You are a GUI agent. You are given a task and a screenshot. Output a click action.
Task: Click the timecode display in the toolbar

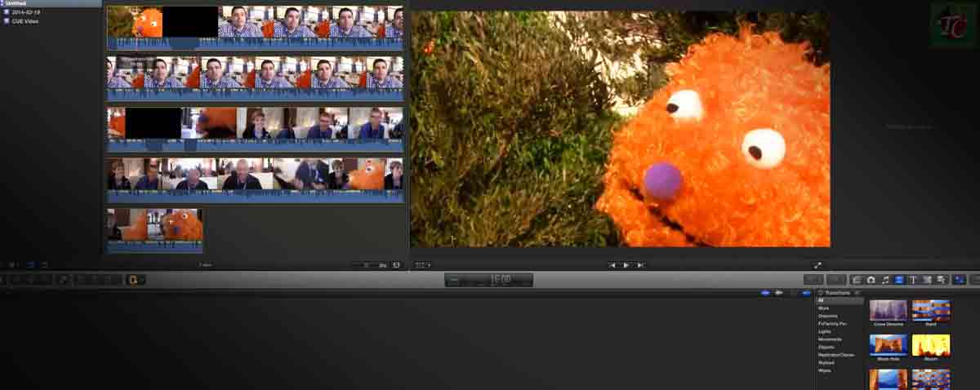tap(488, 280)
